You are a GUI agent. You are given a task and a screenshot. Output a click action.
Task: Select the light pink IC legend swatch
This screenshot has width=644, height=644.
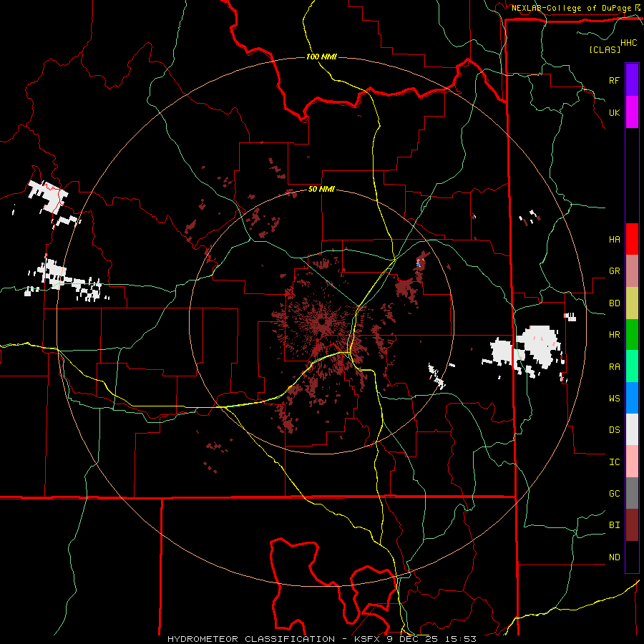(x=632, y=462)
